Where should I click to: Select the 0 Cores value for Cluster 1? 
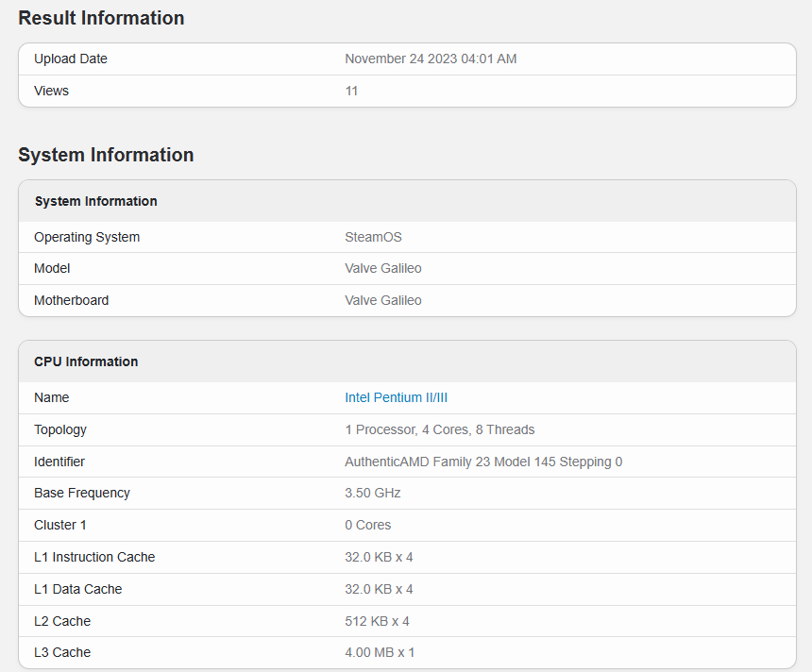point(367,525)
